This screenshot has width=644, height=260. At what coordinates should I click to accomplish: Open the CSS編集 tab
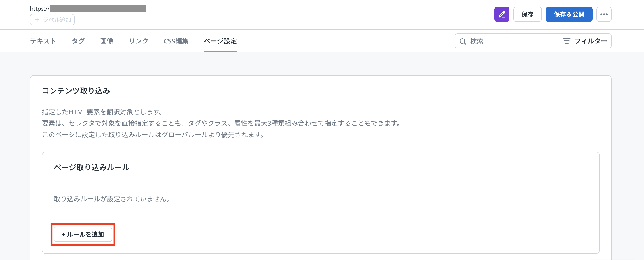point(176,41)
